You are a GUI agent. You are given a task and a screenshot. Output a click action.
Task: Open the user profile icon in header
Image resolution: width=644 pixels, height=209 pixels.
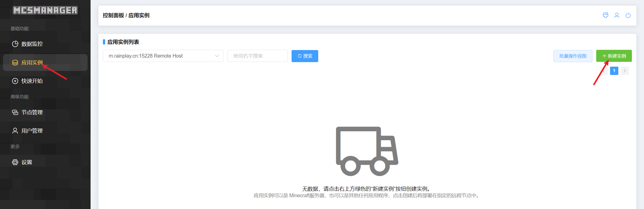pyautogui.click(x=617, y=15)
